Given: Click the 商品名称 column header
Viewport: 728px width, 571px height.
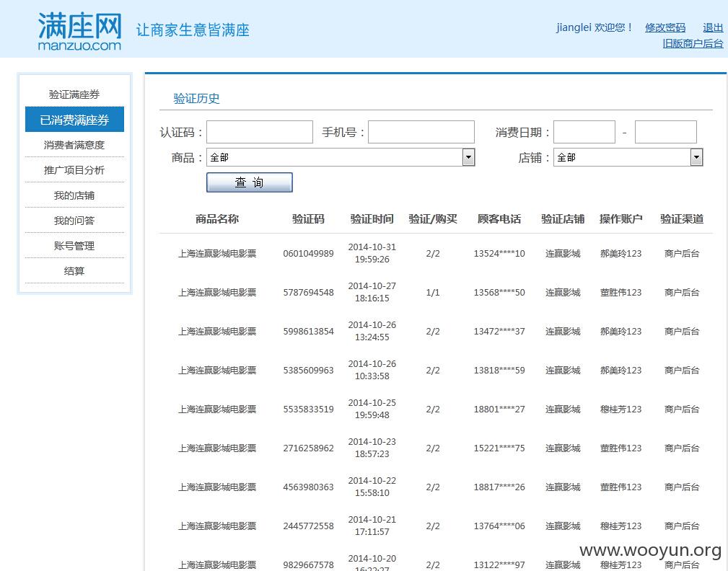Looking at the screenshot, I should coord(217,219).
